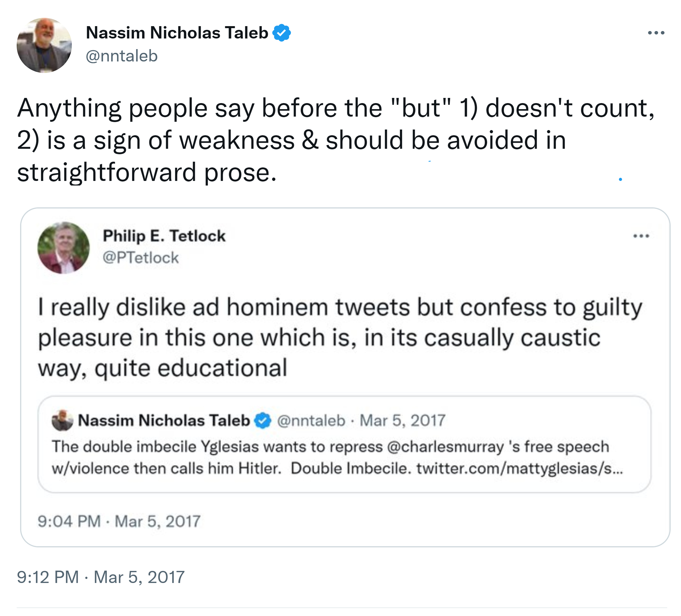Open the twitter.com/mattyglesias link

pyautogui.click(x=519, y=468)
